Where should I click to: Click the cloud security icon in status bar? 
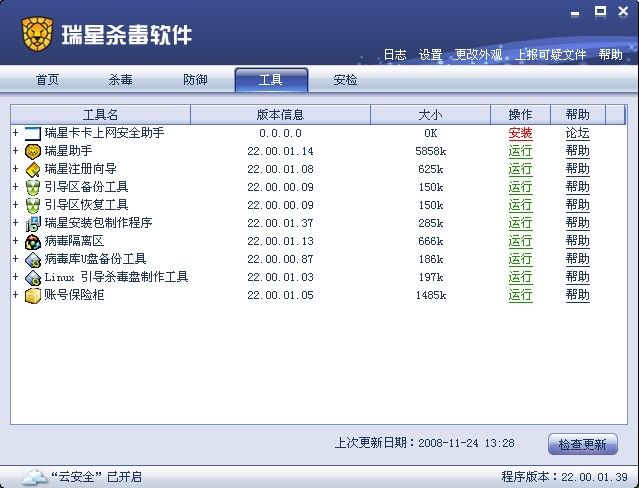pyautogui.click(x=34, y=477)
